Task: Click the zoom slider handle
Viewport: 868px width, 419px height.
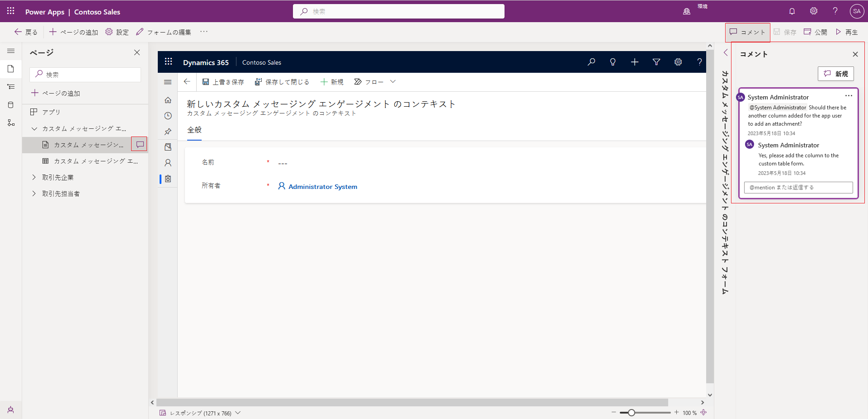Action: [632, 413]
